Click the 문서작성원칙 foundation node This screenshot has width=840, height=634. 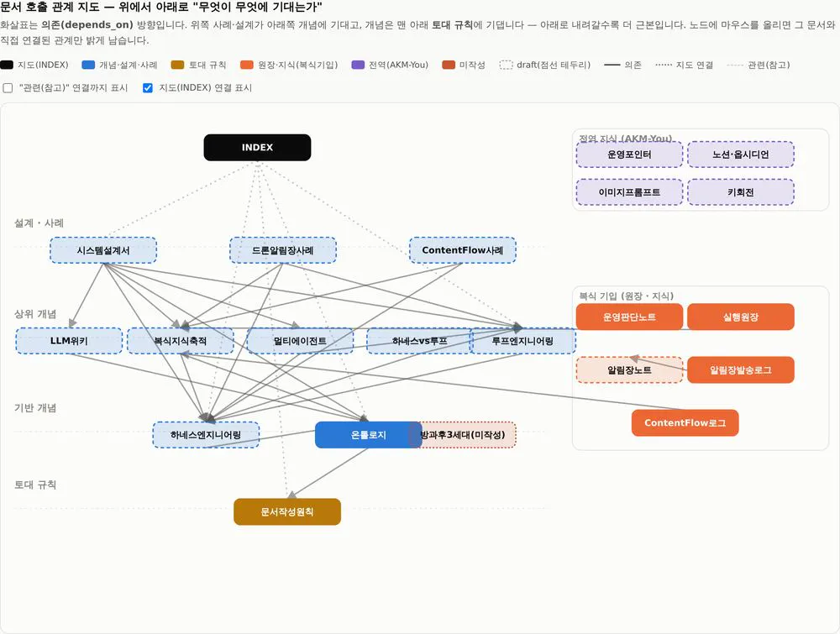287,512
